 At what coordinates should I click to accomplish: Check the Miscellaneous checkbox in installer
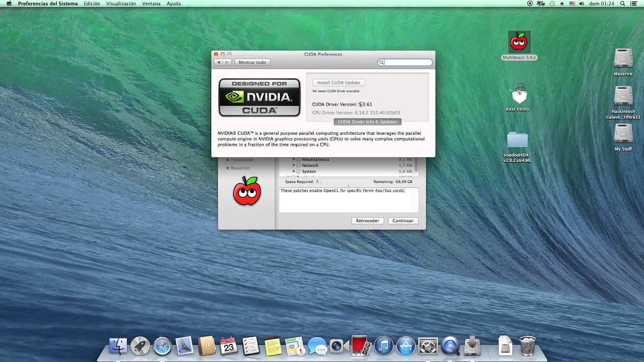(298, 159)
